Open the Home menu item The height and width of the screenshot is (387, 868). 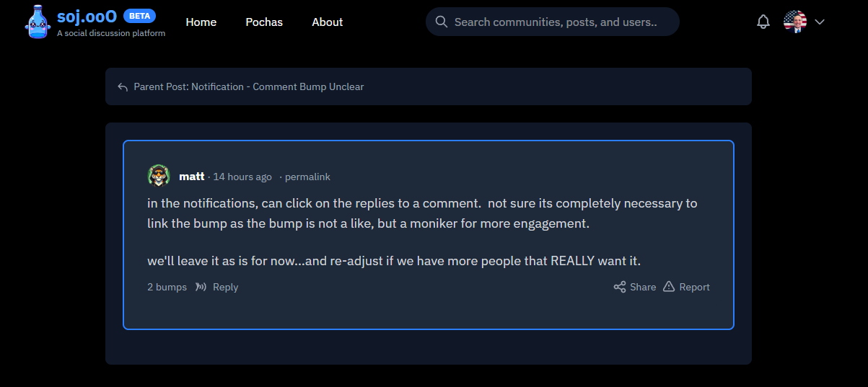tap(201, 22)
